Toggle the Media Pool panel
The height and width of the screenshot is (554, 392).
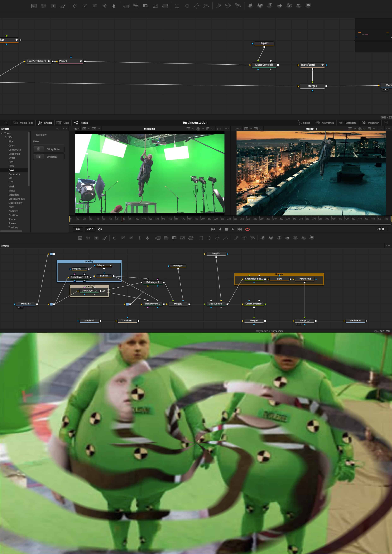(x=23, y=123)
